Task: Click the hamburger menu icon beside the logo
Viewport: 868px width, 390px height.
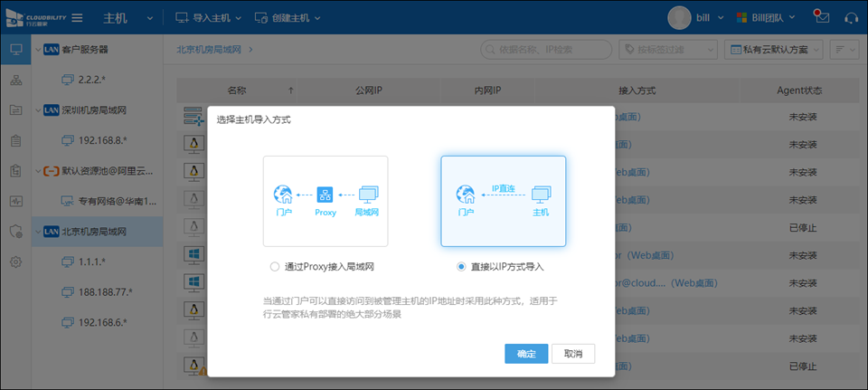Action: pyautogui.click(x=78, y=18)
